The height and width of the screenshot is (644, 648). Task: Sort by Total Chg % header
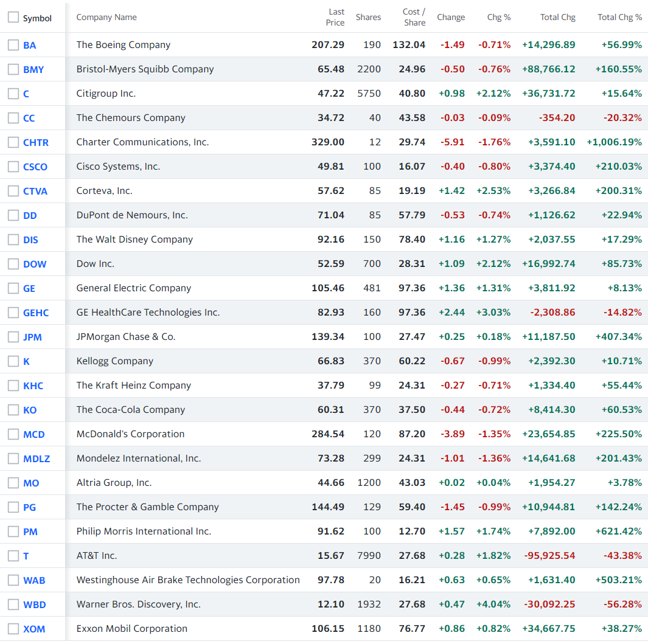click(619, 17)
